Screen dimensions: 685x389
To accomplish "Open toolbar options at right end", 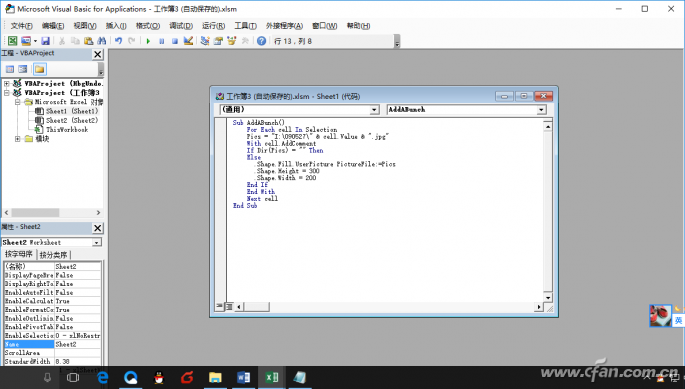I will (397, 42).
